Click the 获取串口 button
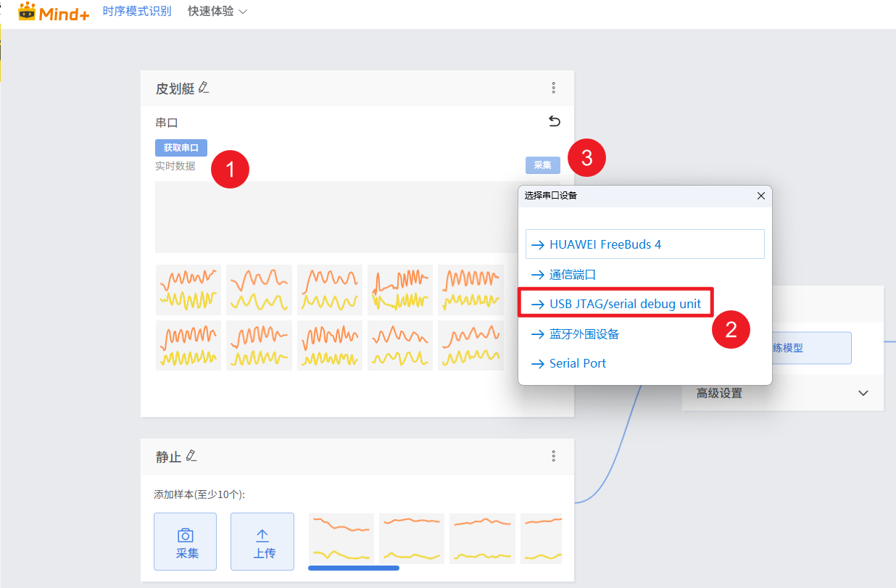Screen dimensions: 896x588 181,148
